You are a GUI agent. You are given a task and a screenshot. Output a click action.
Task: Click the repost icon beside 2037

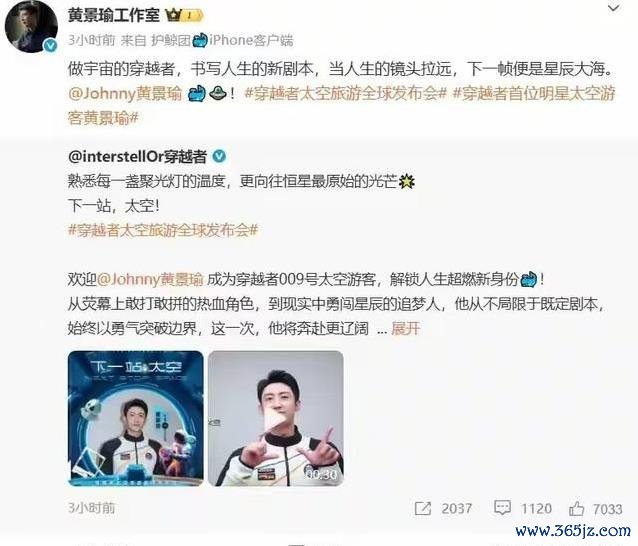point(423,508)
